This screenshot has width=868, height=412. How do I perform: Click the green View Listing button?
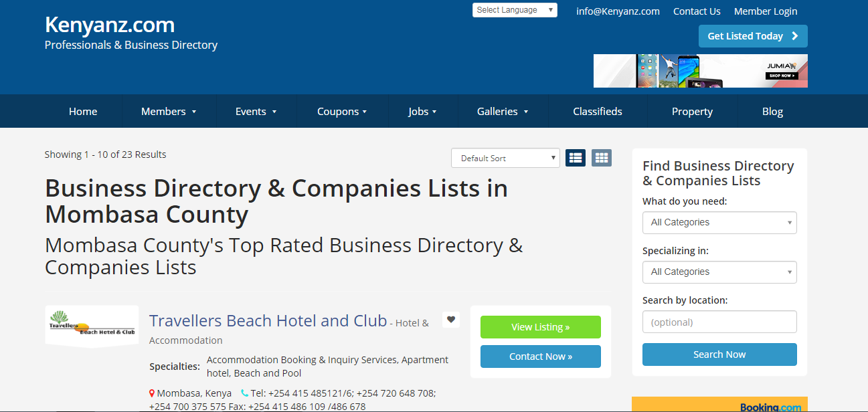pos(540,327)
